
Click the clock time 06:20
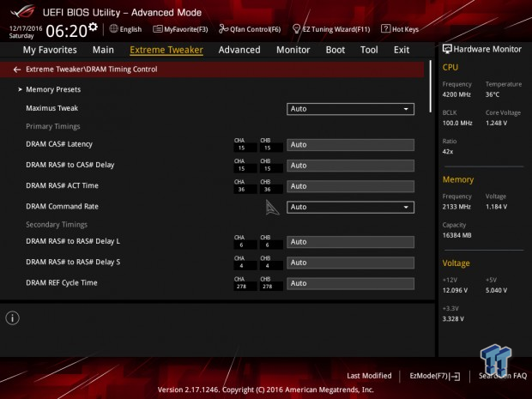(67, 31)
